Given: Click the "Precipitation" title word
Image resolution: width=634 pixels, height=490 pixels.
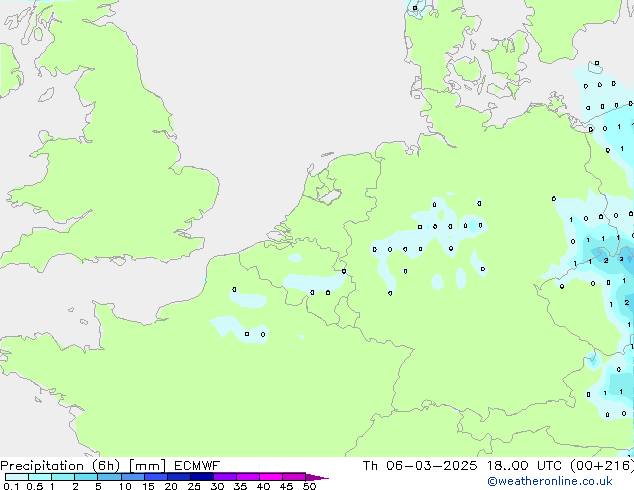Looking at the screenshot, I should (x=42, y=466).
